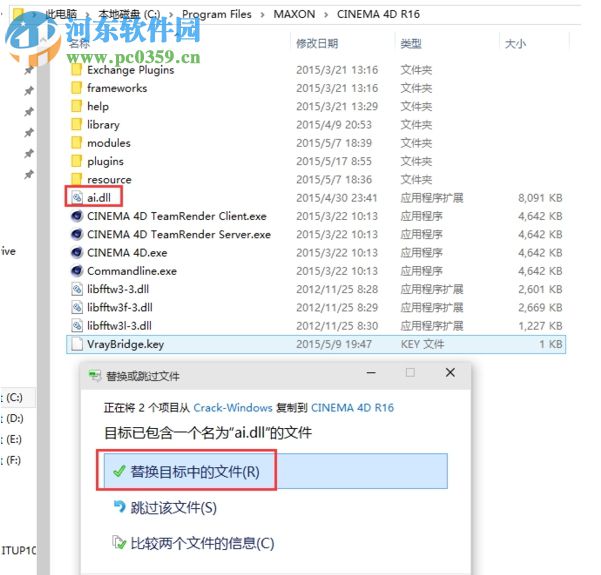Select the (E:) drive in sidebar

click(13, 439)
